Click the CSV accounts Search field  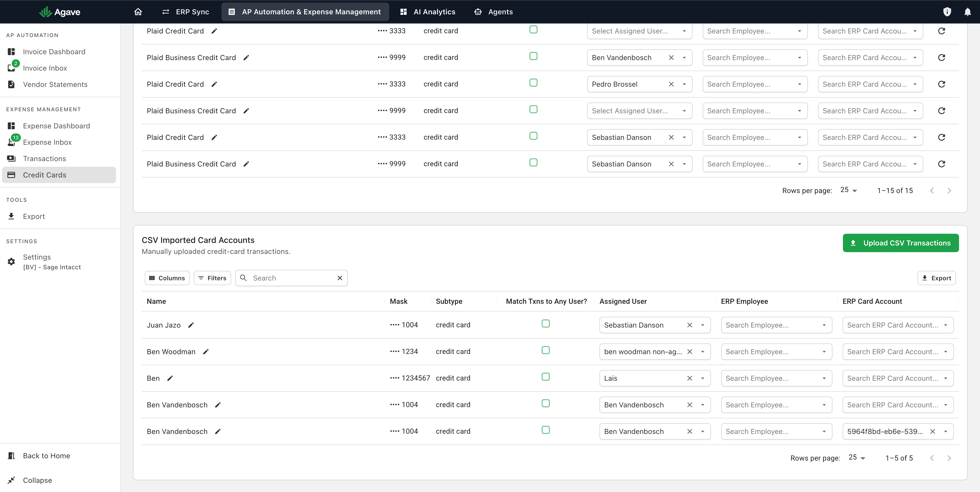click(x=292, y=278)
